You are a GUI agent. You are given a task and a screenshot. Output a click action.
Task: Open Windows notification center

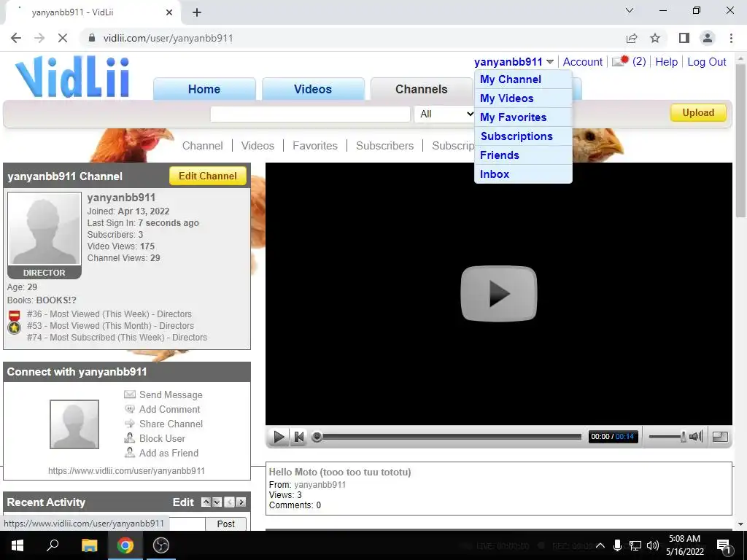724,545
